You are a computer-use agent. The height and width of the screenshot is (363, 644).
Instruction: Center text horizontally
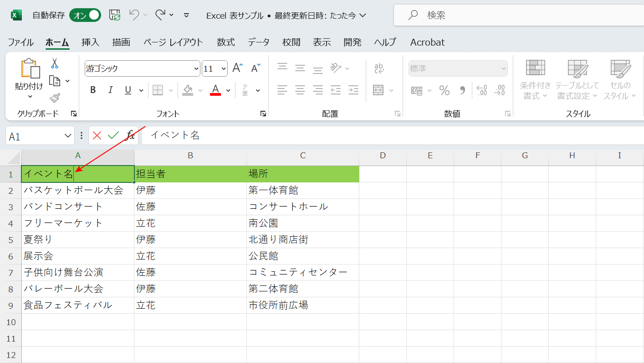(300, 90)
